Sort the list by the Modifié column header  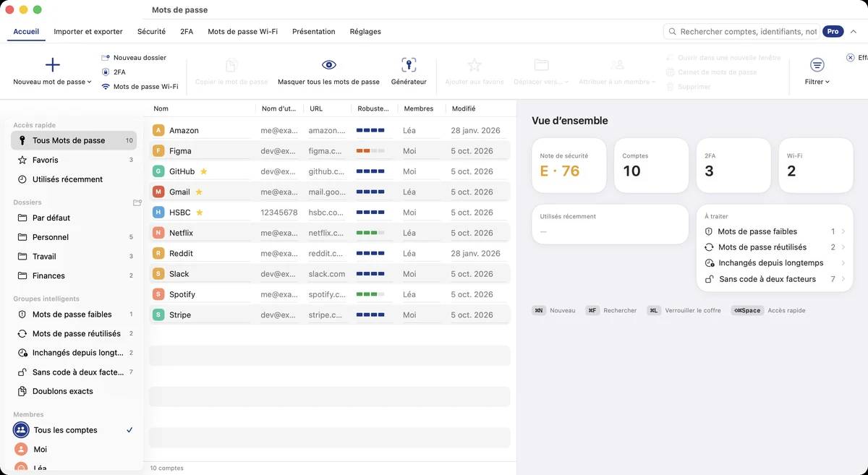coord(464,108)
